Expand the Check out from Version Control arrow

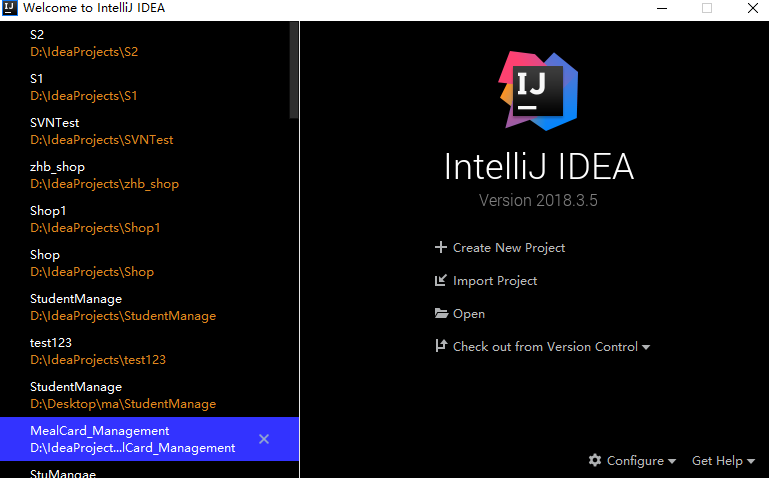tap(646, 347)
